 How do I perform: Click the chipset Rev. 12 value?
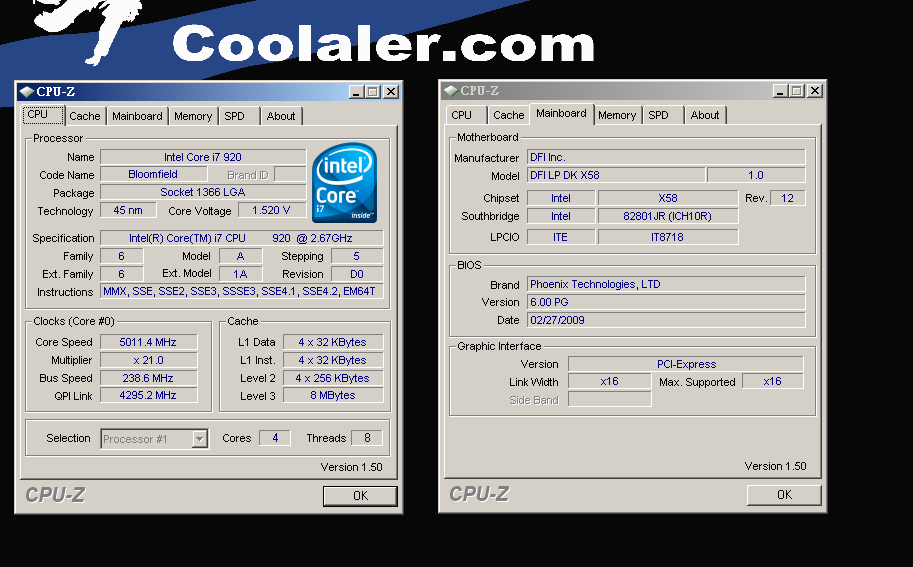tap(787, 198)
